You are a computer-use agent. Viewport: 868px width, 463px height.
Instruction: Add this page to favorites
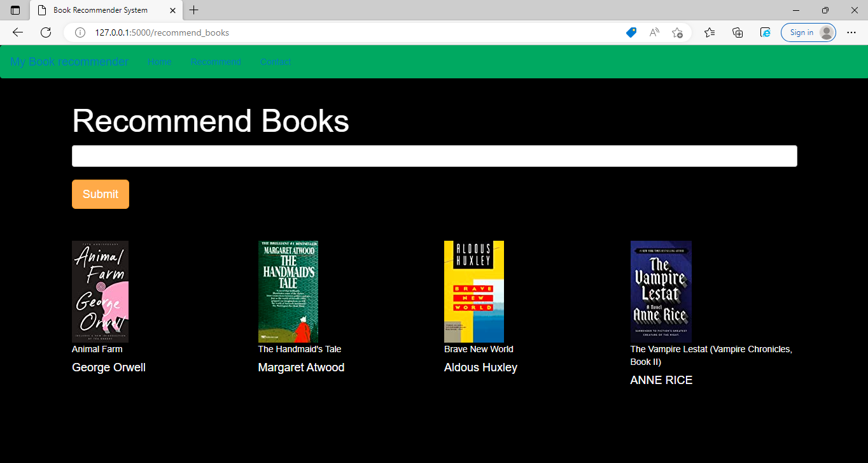tap(677, 32)
